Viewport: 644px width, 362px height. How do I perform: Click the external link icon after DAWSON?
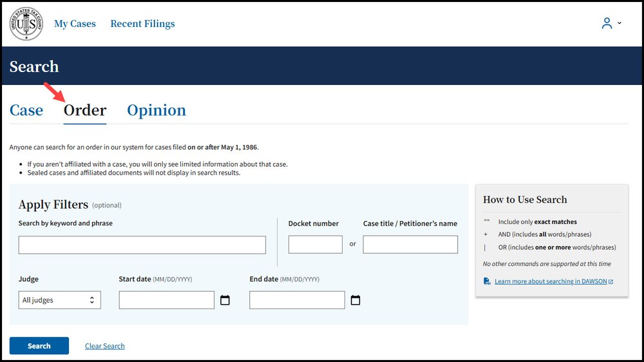point(611,281)
